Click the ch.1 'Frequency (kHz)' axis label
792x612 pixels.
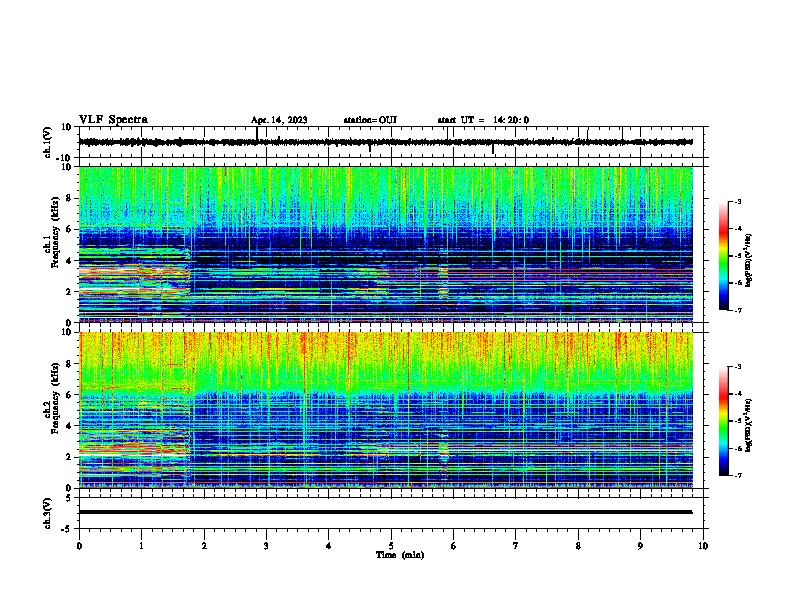(55, 232)
